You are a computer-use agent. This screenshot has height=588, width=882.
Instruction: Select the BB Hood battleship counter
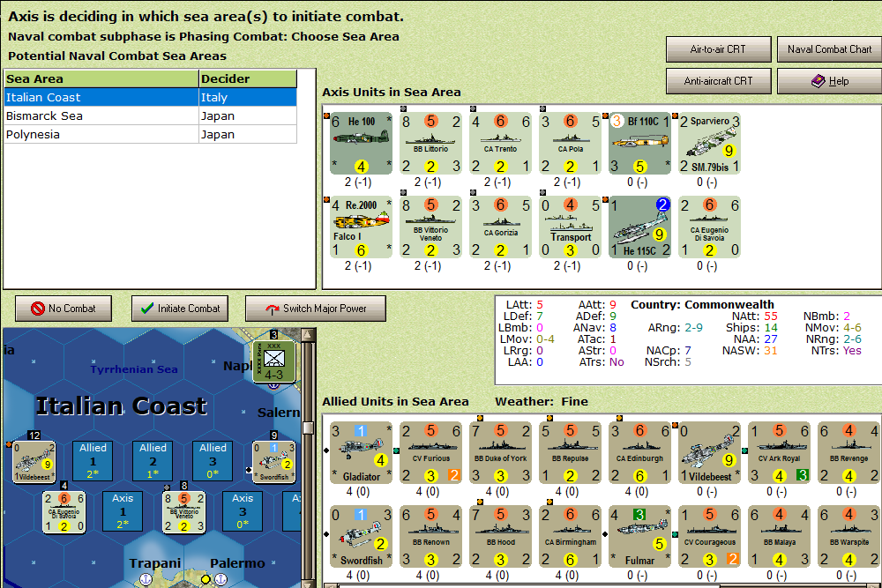click(x=501, y=537)
